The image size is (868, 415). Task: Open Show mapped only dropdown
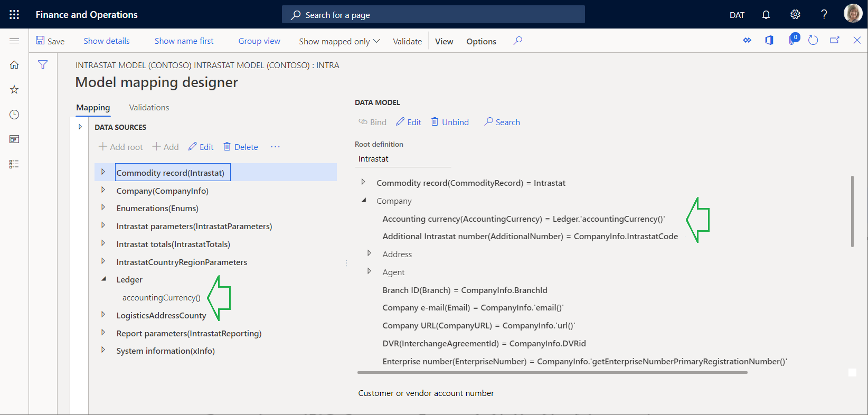click(x=339, y=41)
